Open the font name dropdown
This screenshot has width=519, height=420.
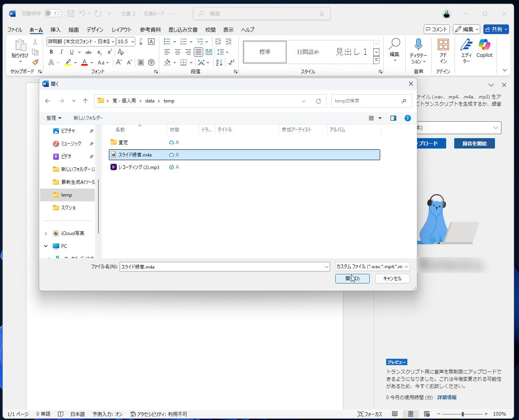[113, 42]
